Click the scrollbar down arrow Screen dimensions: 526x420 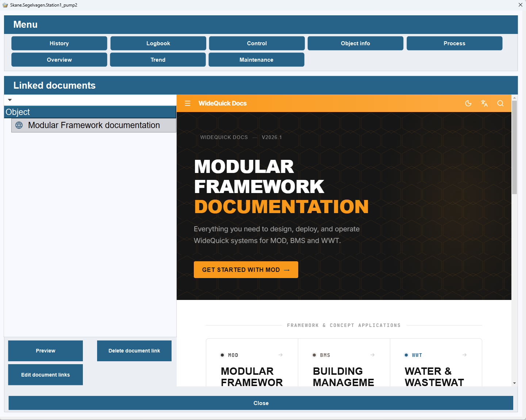pos(514,383)
